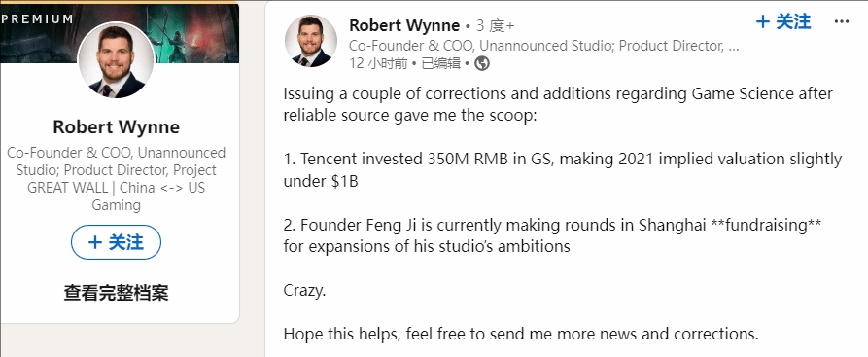Open Robert Wynne's name link in the post header
Image resolution: width=868 pixels, height=357 pixels.
[404, 25]
